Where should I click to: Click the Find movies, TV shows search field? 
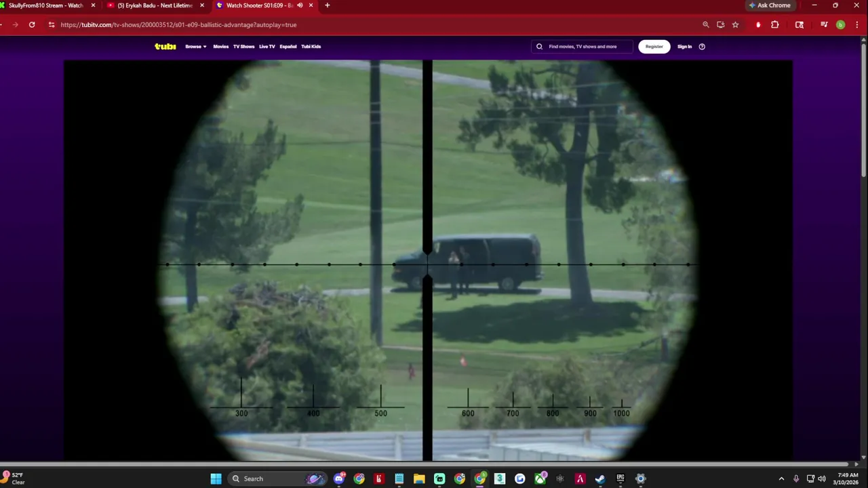pyautogui.click(x=583, y=47)
